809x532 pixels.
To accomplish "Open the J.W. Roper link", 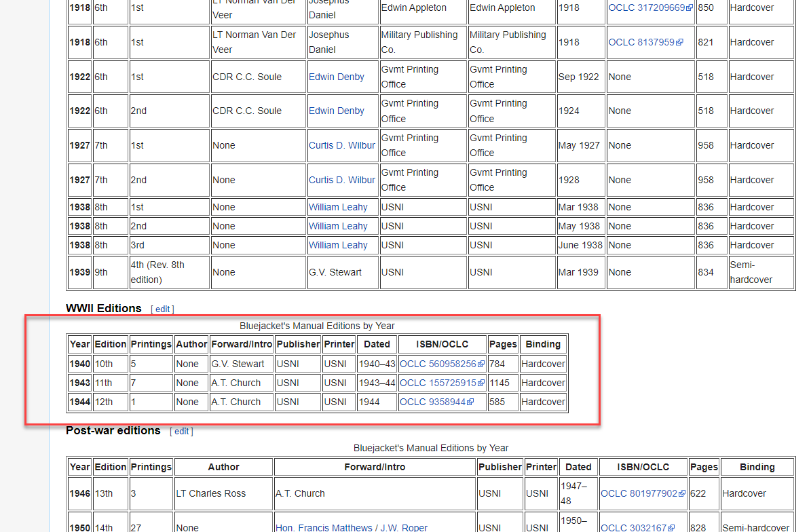I will 404,527.
